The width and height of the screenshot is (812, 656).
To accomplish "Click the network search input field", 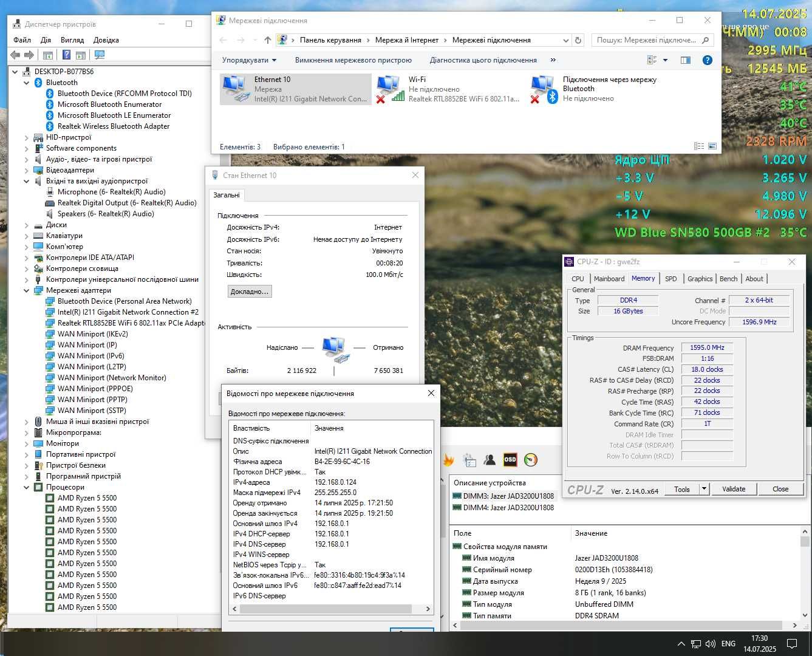I will [x=646, y=40].
